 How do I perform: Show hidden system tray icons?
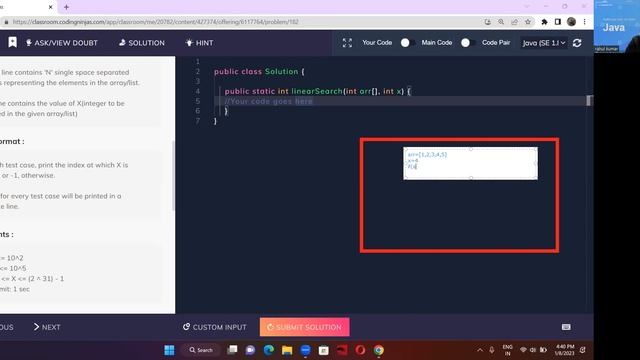480,350
